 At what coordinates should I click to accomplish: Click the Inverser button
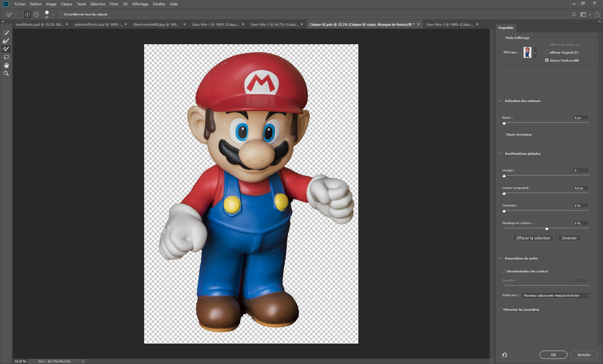(569, 238)
